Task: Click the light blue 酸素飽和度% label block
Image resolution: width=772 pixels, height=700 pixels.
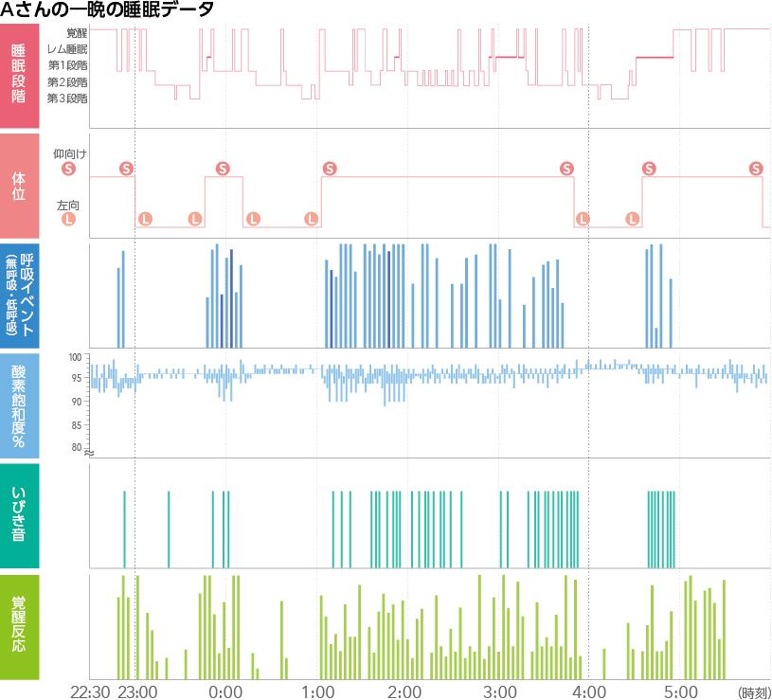Action: click(x=20, y=406)
